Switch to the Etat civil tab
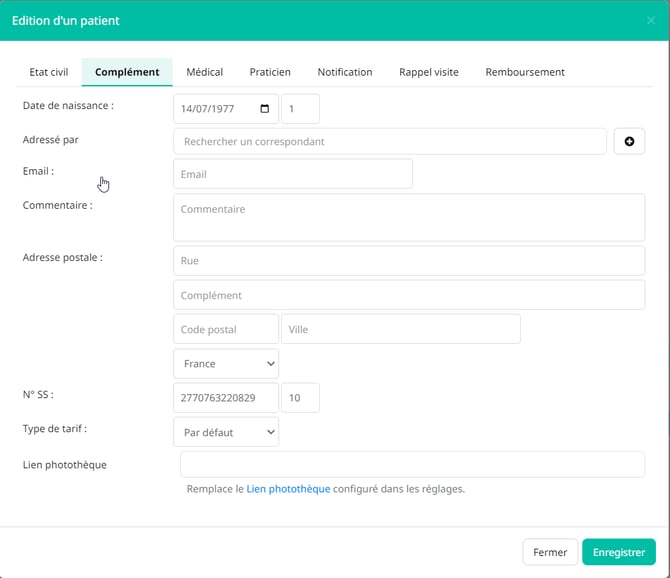This screenshot has width=670, height=578. tap(48, 72)
